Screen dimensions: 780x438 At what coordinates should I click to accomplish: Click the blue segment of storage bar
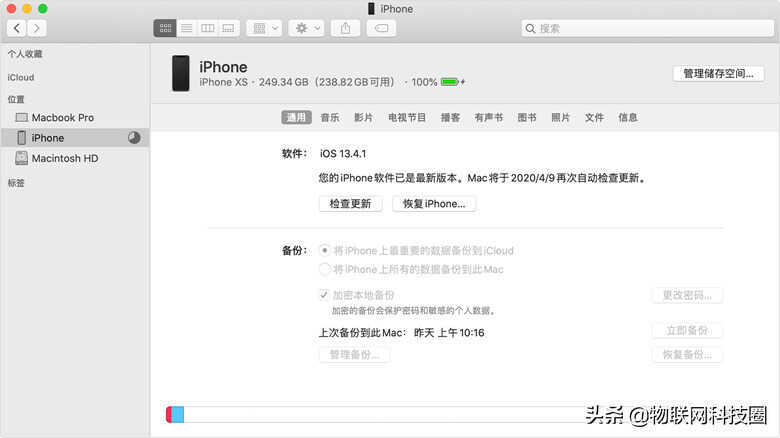pos(178,415)
